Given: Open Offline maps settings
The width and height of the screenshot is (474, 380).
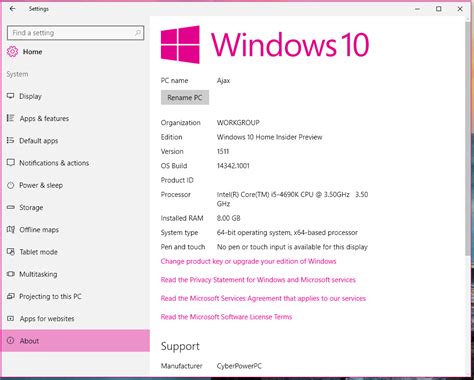Looking at the screenshot, I should click(75, 230).
